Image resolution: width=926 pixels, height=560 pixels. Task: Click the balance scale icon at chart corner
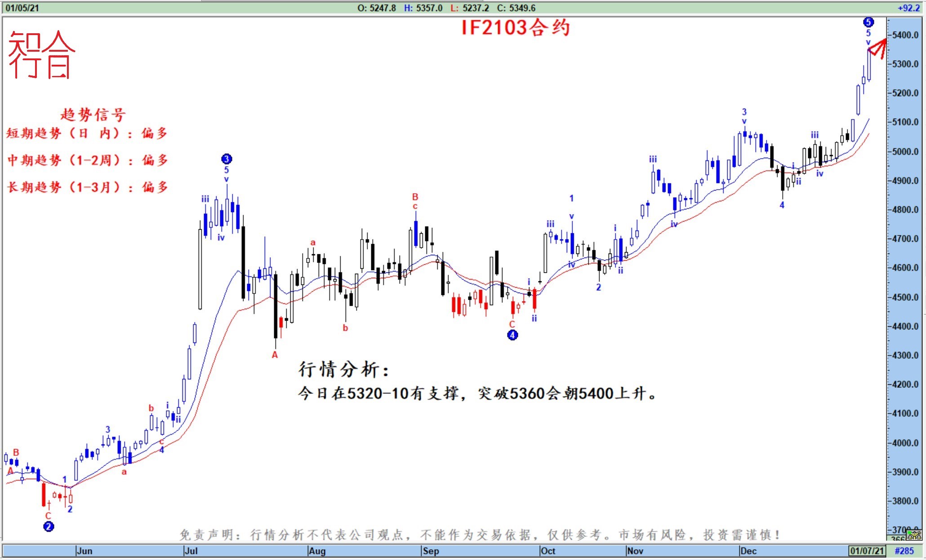click(x=914, y=535)
